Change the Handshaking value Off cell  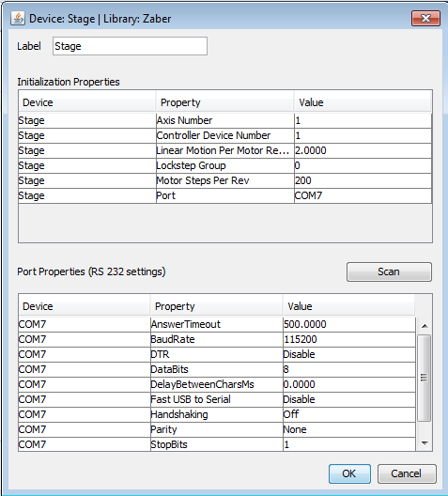coord(349,414)
